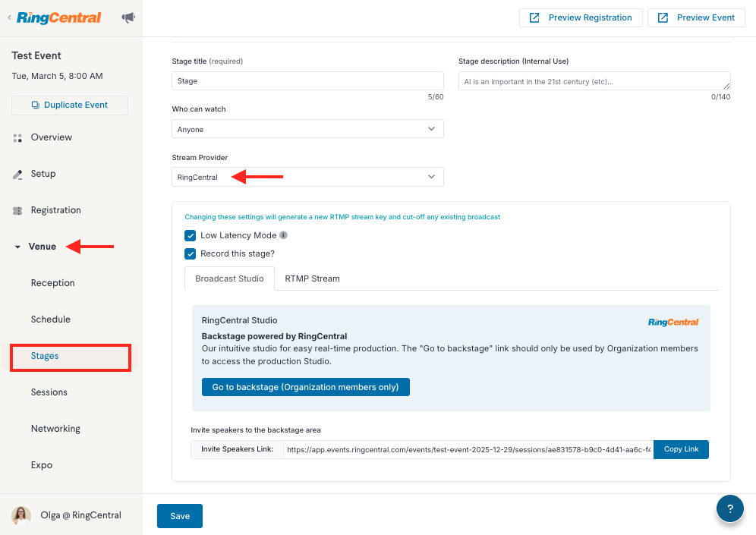Click Go to backstage button
This screenshot has width=756, height=535.
click(x=306, y=387)
